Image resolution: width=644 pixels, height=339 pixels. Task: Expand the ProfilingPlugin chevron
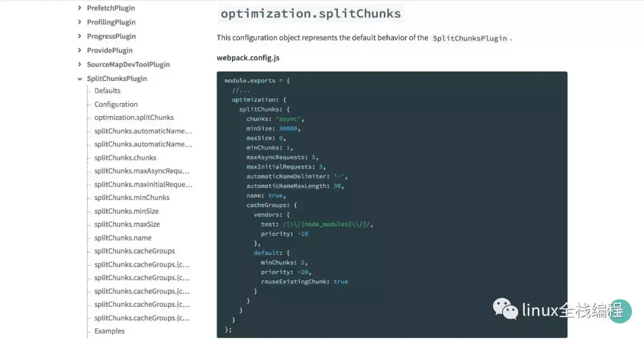click(x=79, y=22)
